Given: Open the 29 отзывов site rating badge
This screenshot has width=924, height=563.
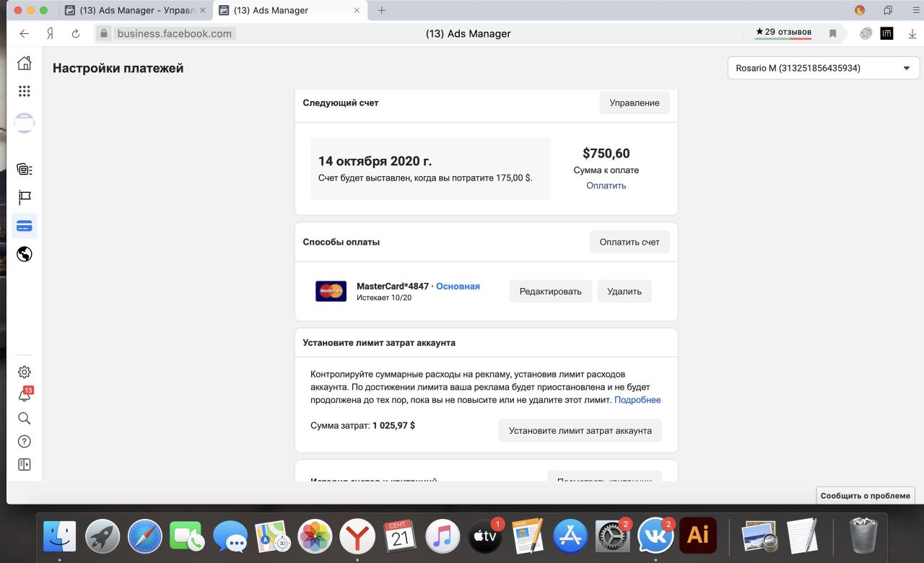Looking at the screenshot, I should (783, 32).
